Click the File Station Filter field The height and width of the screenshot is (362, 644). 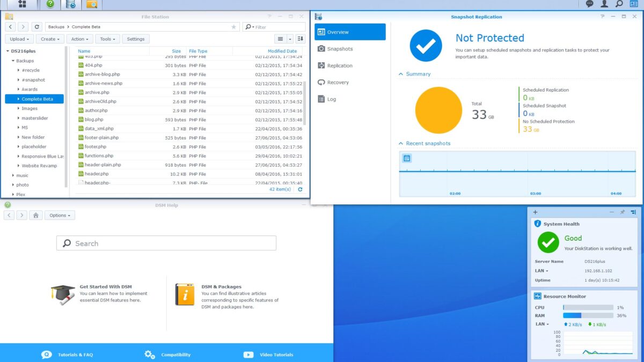(274, 27)
